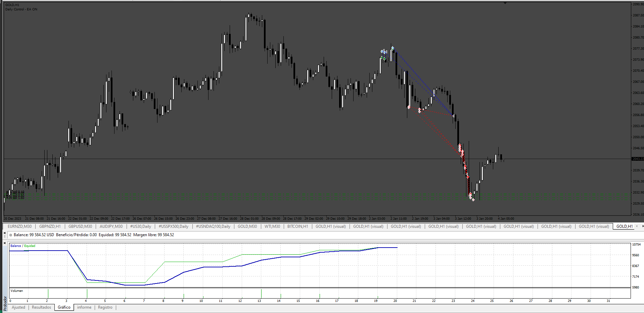This screenshot has height=313, width=644.
Task: Select the #USNDAQ100,Daily chart tab
Action: pos(213,226)
